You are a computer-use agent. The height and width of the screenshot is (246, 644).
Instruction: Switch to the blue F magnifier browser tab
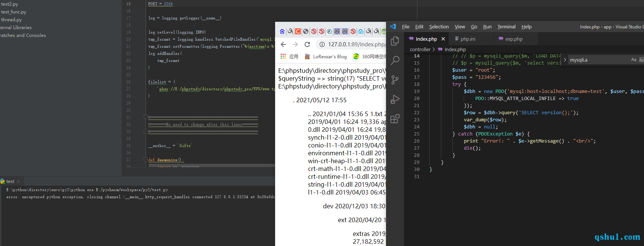click(x=329, y=31)
